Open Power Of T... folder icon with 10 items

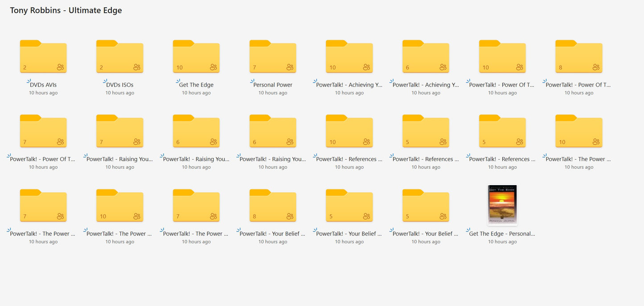[x=502, y=56]
